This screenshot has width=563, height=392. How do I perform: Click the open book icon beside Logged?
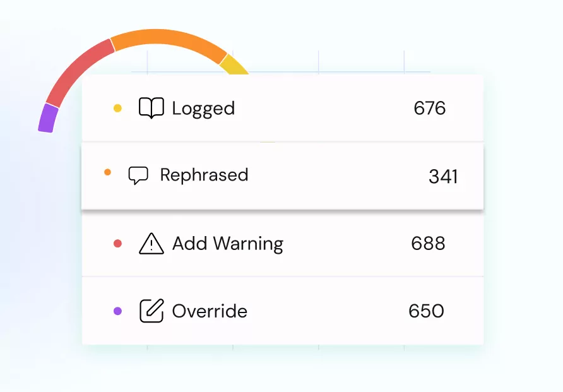pos(151,108)
